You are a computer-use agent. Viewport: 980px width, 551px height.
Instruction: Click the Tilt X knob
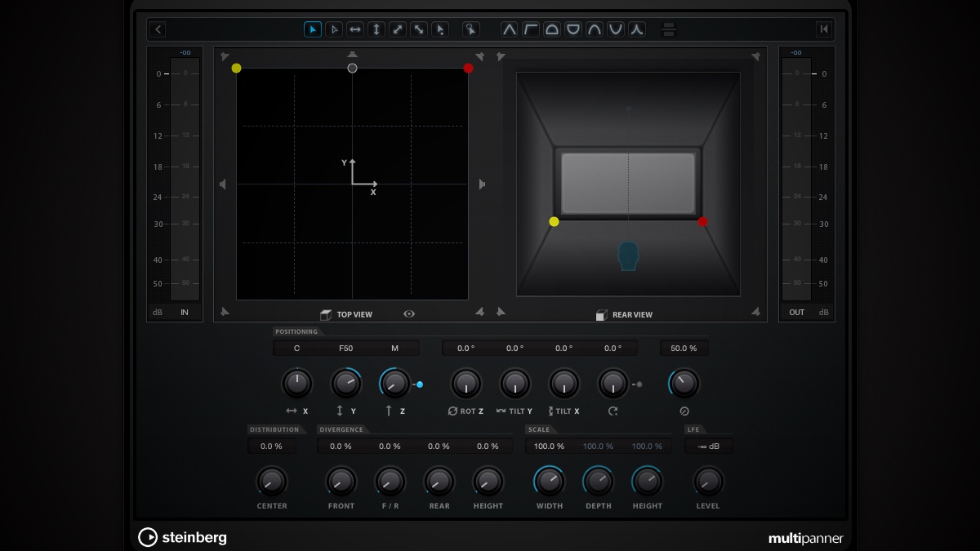coord(563,383)
